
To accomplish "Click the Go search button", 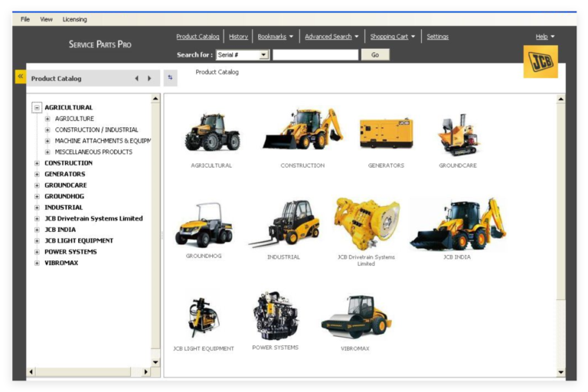I will [375, 55].
